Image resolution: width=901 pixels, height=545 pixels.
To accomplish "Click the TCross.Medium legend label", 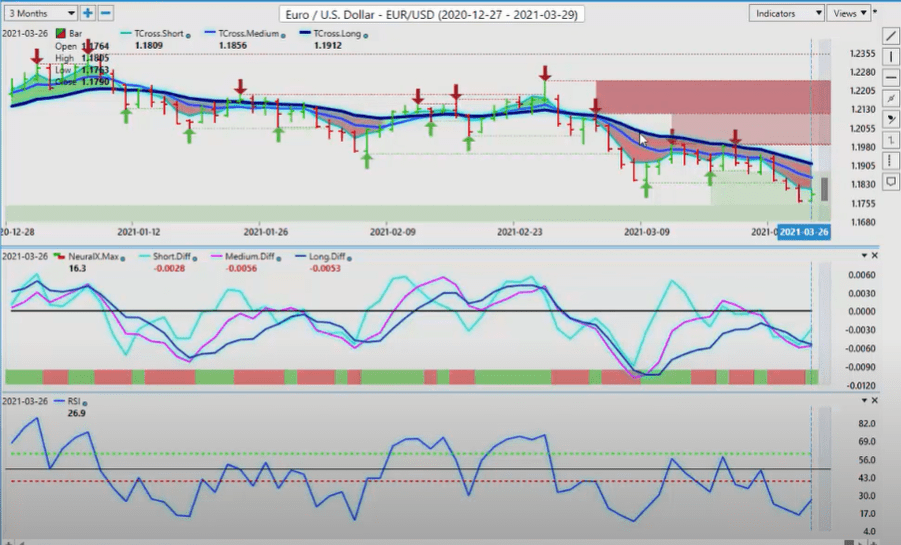I will (248, 33).
